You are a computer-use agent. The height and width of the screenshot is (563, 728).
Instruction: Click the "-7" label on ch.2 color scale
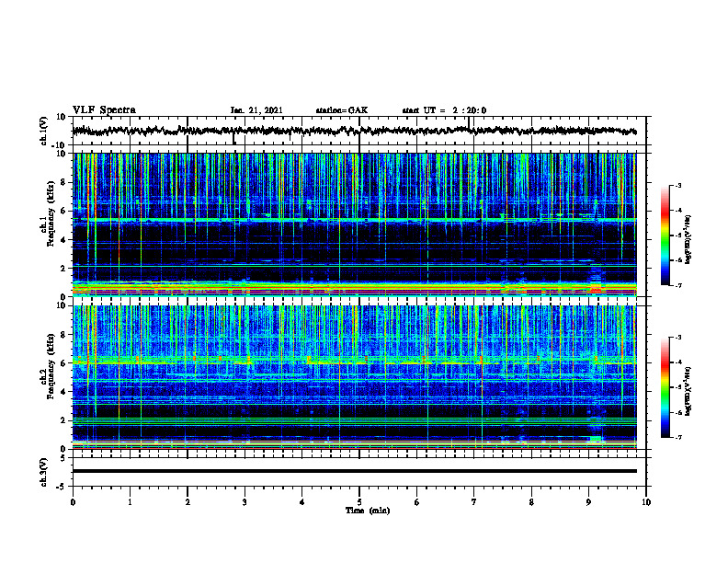click(678, 437)
